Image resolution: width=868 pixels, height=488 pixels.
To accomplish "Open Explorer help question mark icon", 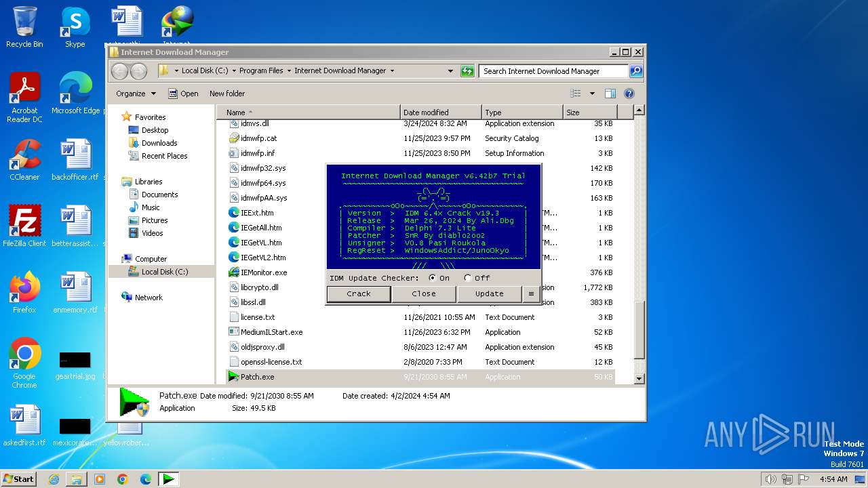I will pos(629,94).
